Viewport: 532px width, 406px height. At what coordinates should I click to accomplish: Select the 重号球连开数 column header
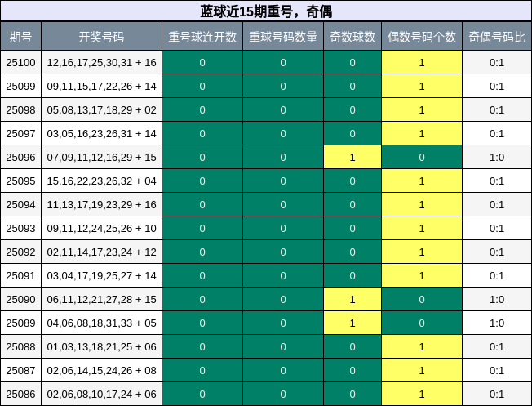point(202,37)
